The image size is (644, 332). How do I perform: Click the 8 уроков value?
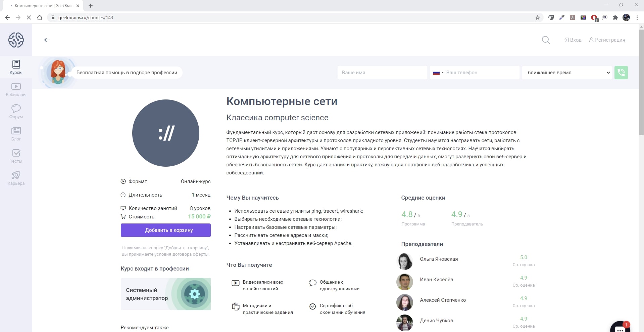pyautogui.click(x=200, y=208)
